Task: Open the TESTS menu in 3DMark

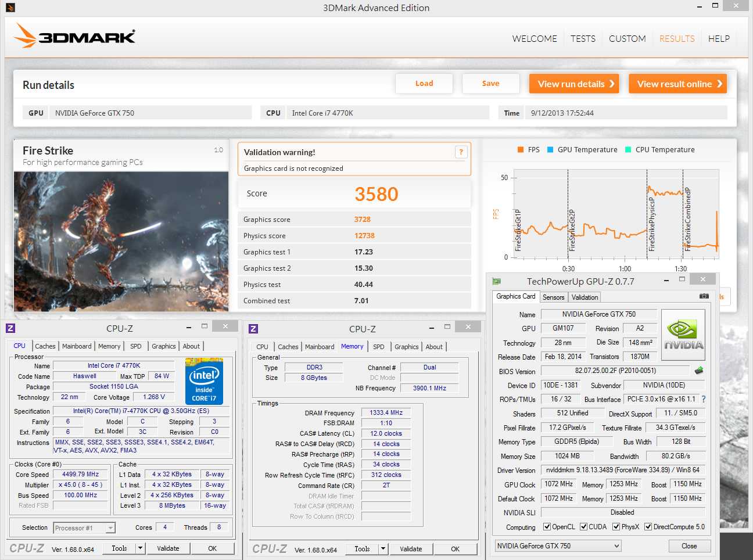Action: point(583,39)
